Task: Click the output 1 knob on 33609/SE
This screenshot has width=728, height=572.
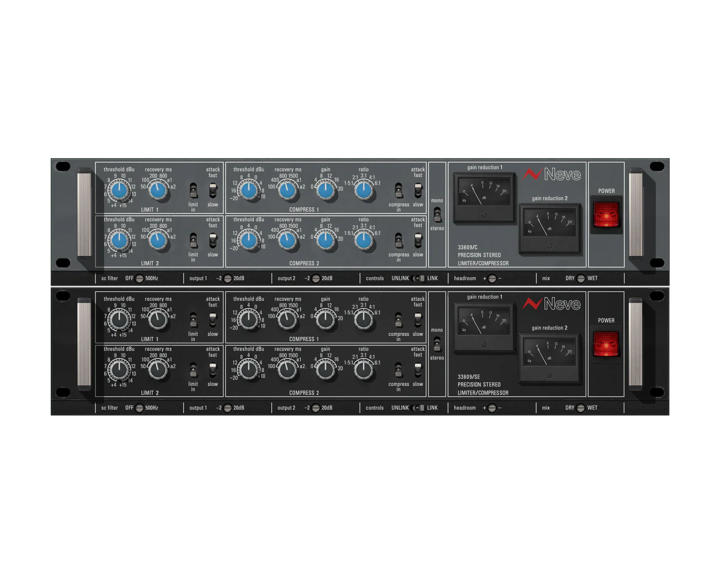Action: pyautogui.click(x=228, y=408)
